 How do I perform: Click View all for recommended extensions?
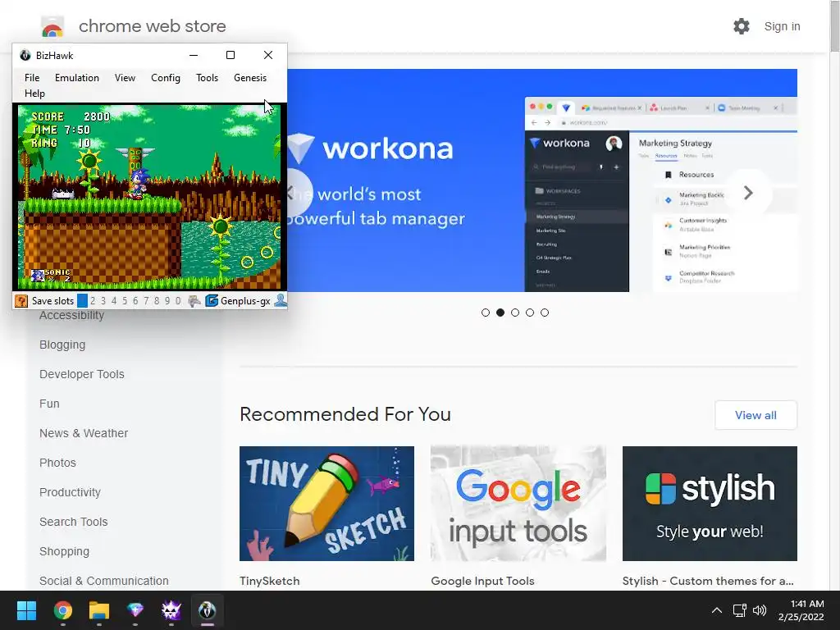click(756, 415)
